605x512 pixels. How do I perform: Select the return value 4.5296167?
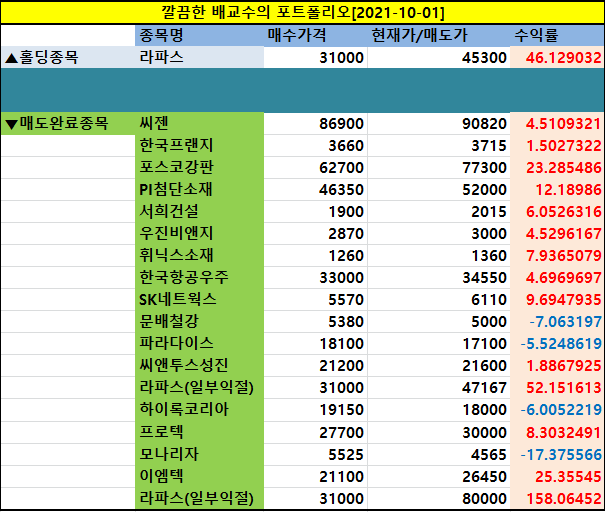click(x=557, y=233)
